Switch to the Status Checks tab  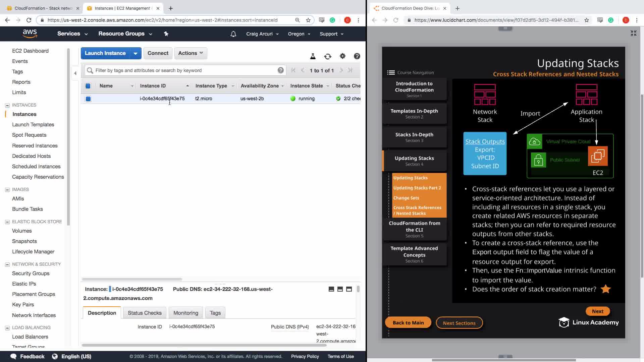pos(145,313)
